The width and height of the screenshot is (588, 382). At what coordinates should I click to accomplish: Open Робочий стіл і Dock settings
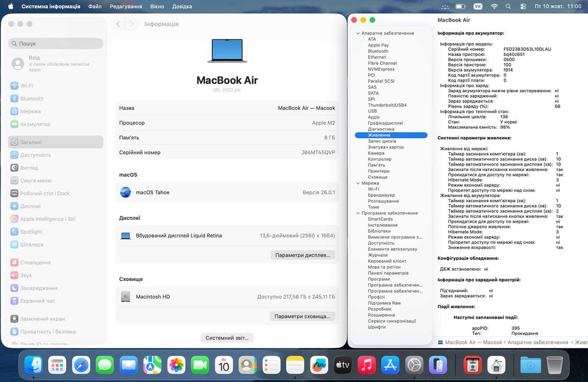pos(55,193)
